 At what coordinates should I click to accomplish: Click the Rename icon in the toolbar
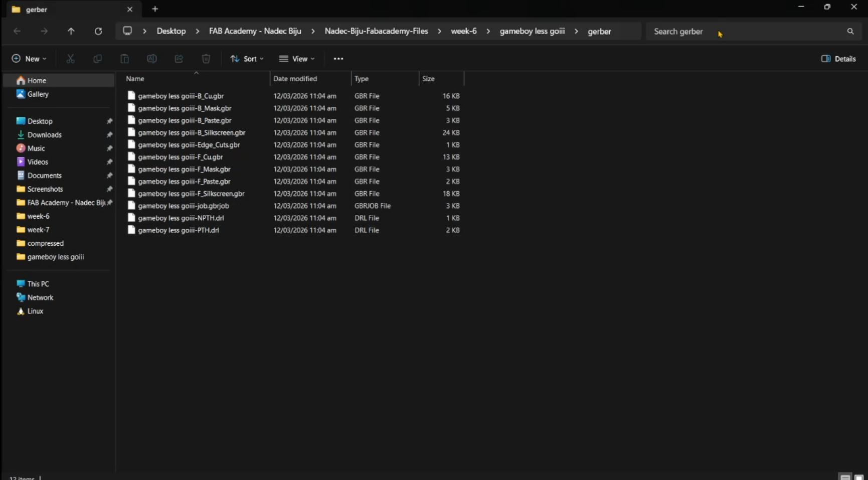[151, 58]
